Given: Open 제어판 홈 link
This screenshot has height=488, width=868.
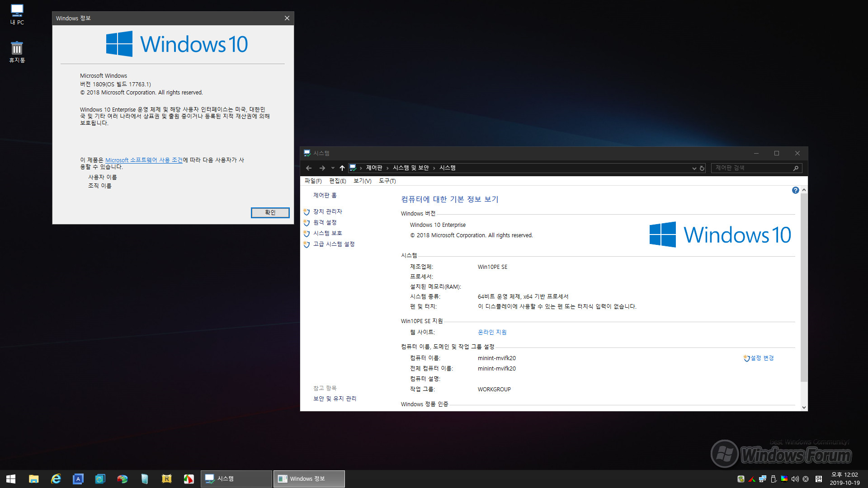Looking at the screenshot, I should click(x=325, y=195).
